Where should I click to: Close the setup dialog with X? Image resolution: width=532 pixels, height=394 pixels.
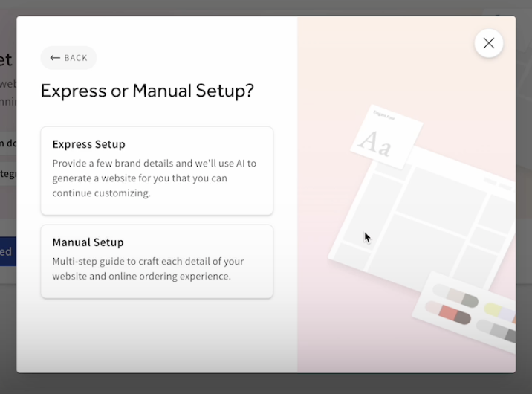tap(488, 43)
